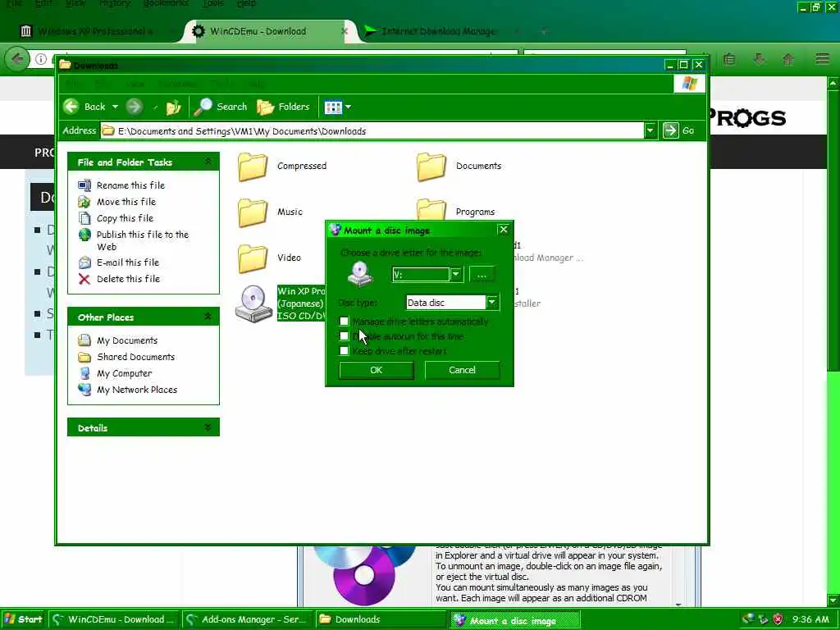
Task: Open My Documents from Other Places
Action: [x=127, y=340]
